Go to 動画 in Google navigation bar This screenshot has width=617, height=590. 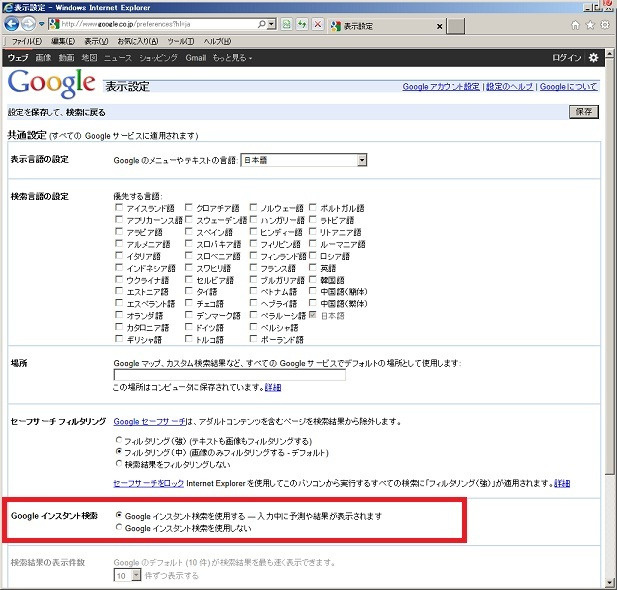pos(66,58)
